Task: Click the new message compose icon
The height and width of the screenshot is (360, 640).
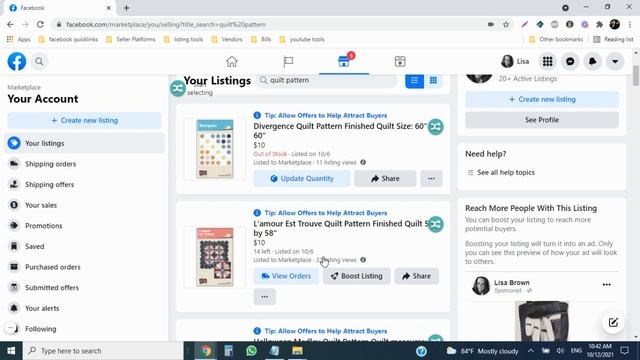Action: (613, 322)
